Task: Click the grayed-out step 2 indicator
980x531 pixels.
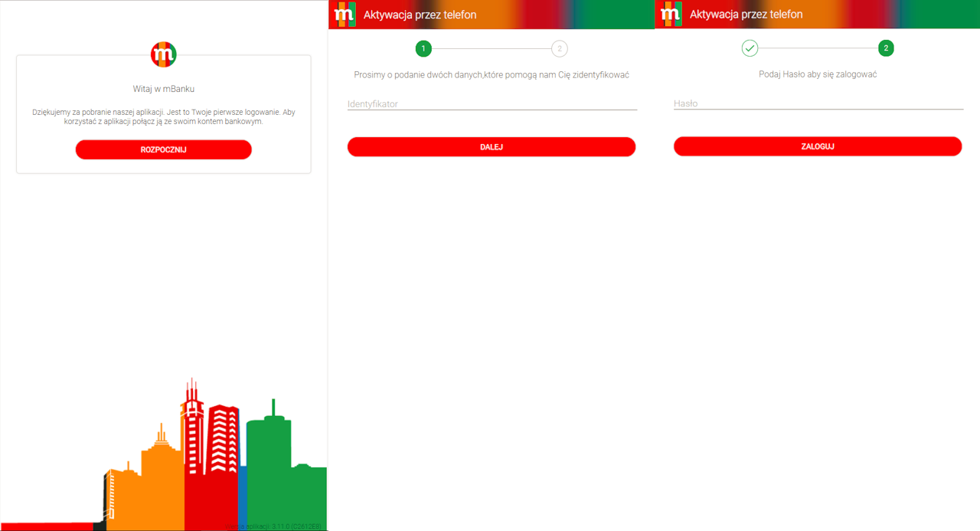Action: [x=559, y=48]
